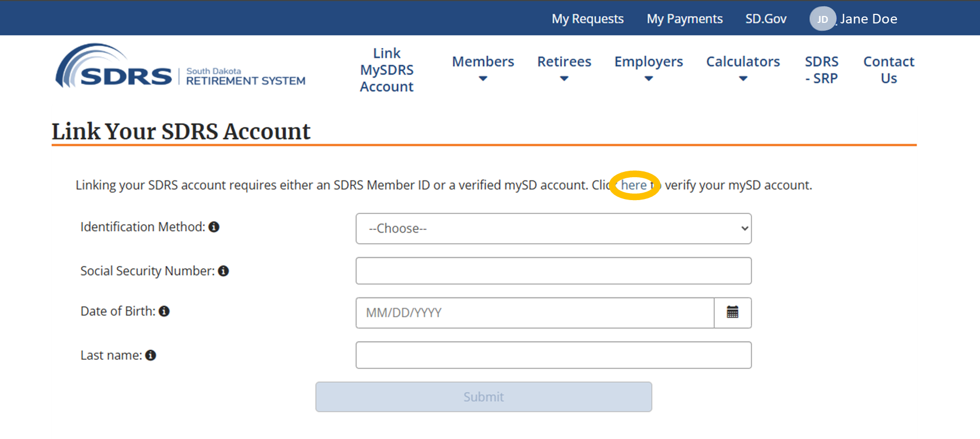Open the Identification Method dropdown
The image size is (980, 439).
tap(553, 229)
